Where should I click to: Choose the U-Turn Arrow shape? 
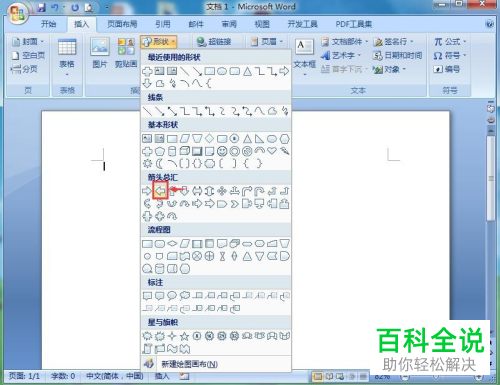(x=259, y=191)
